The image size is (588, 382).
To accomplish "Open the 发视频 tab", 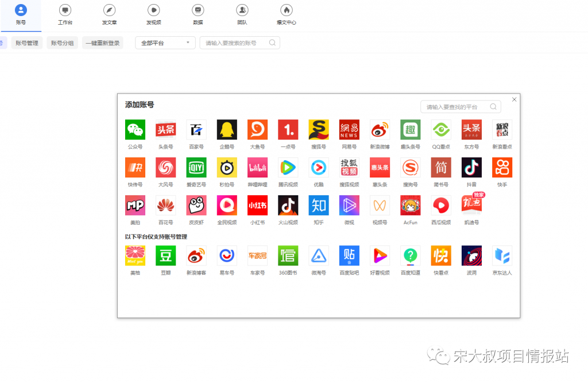I will coord(154,15).
